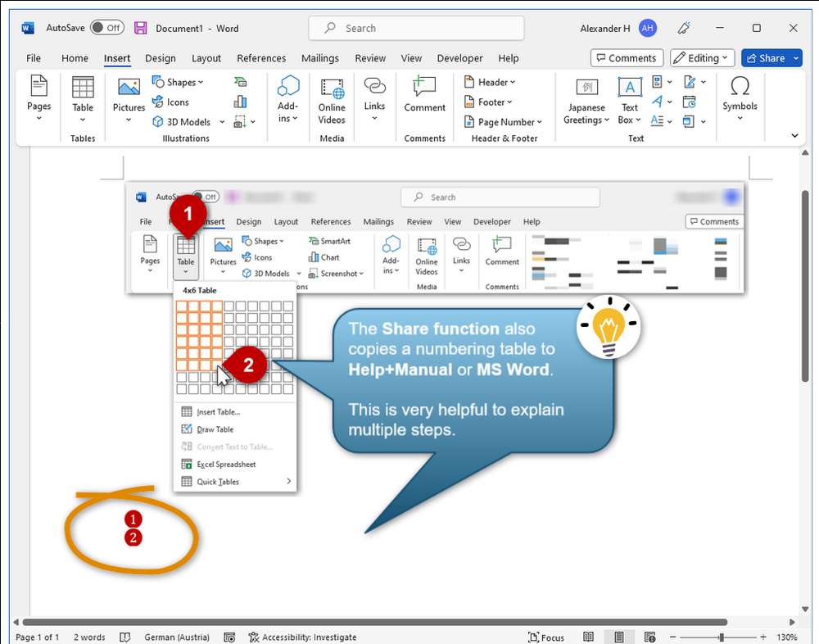Enable Focus mode
This screenshot has height=644, width=819.
coord(546,637)
